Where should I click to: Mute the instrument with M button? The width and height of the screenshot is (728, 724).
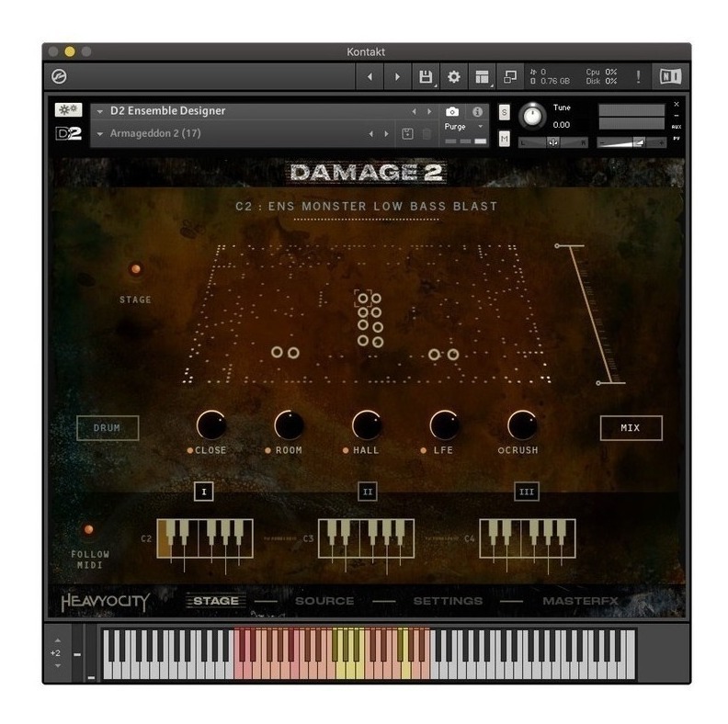(x=505, y=139)
